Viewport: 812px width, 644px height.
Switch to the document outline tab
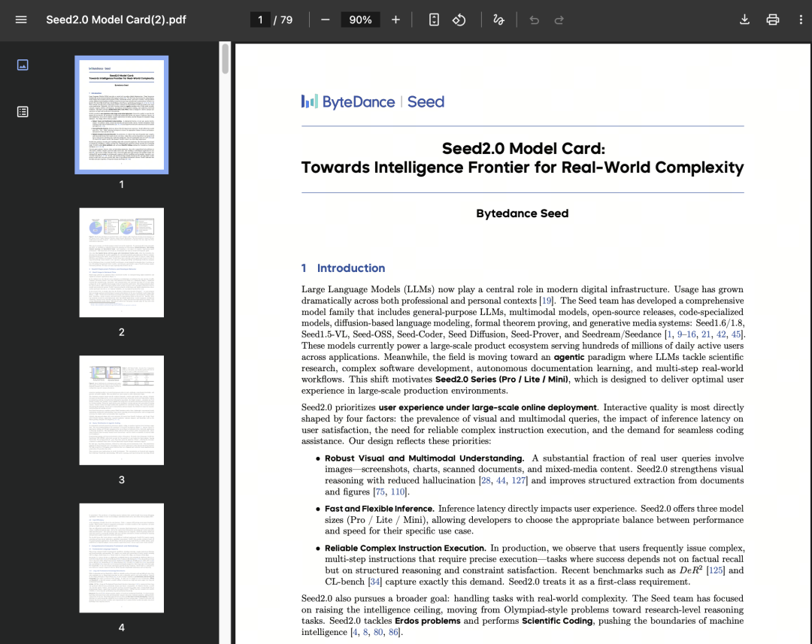pyautogui.click(x=23, y=112)
